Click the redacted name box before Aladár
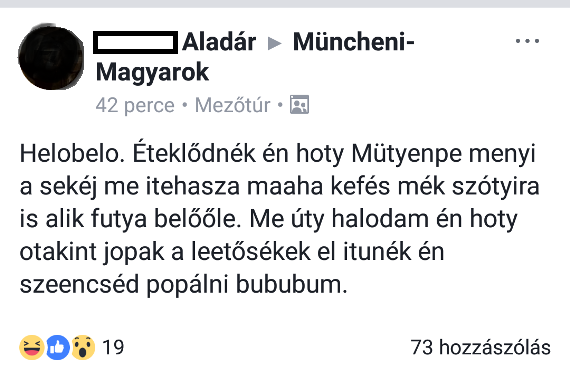Viewport: 570px width, 380px height. point(136,43)
